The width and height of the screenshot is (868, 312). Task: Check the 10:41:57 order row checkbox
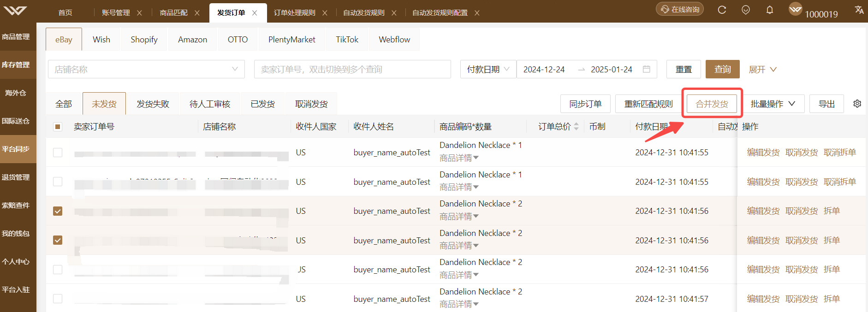(x=58, y=299)
